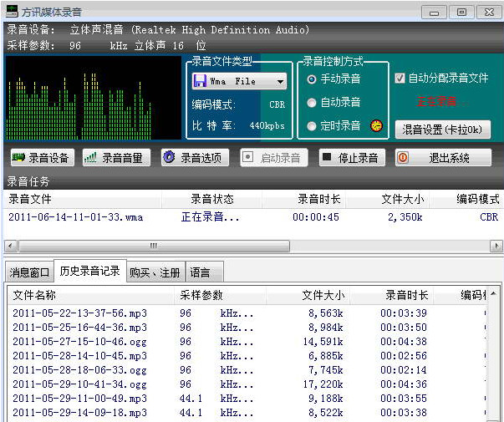
Task: Click 录音状态 column header
Action: click(211, 199)
